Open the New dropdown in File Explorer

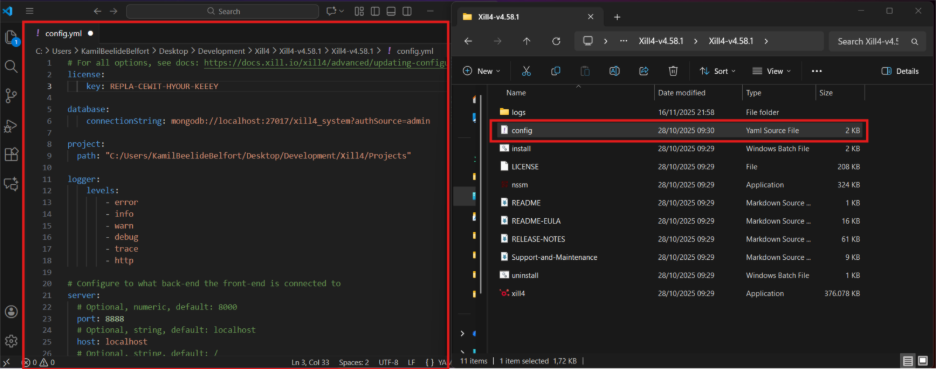pos(481,71)
